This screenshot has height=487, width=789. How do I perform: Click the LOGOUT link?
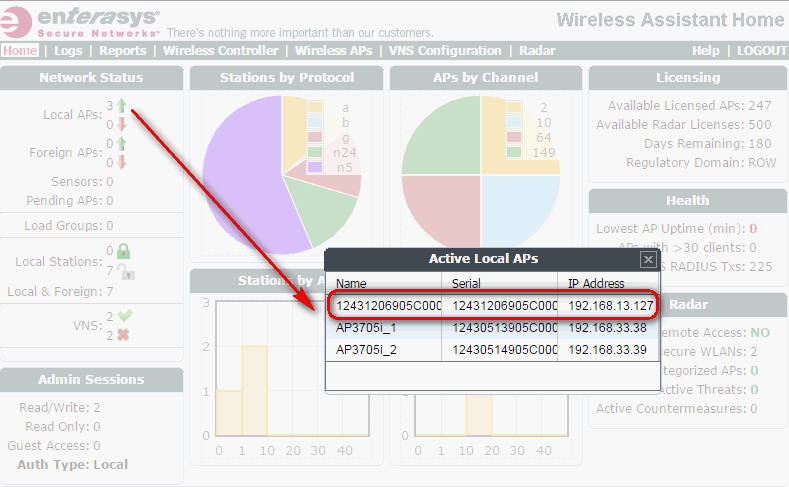pos(762,50)
